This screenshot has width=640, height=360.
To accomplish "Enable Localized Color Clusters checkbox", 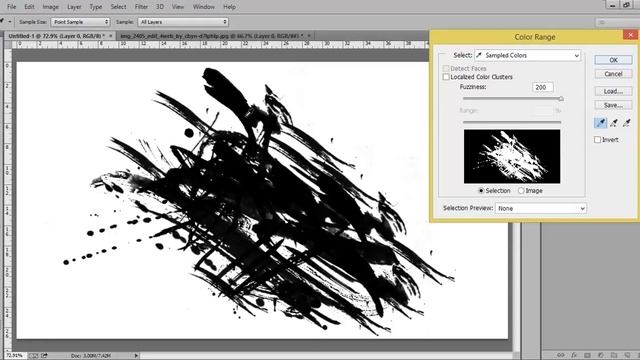I will click(x=446, y=77).
